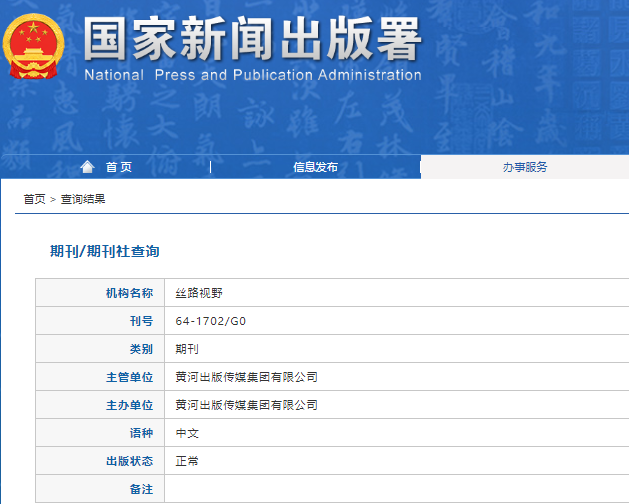Click the 类别 value 期刊
The image size is (629, 504).
tap(186, 349)
